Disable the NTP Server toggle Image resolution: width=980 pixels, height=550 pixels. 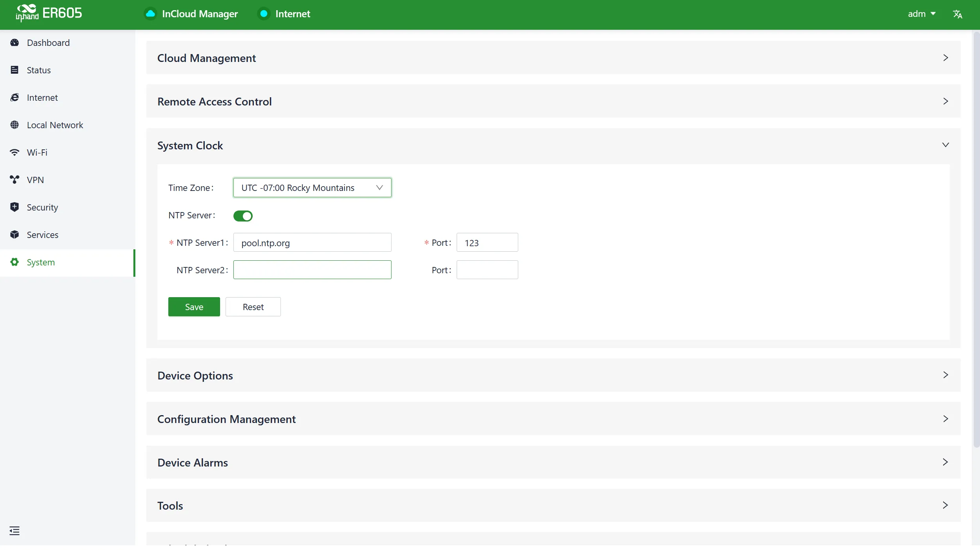point(243,216)
